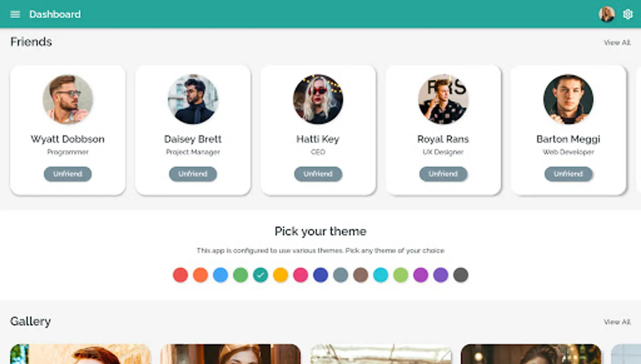
Task: Open the settings gear icon
Action: (x=628, y=14)
